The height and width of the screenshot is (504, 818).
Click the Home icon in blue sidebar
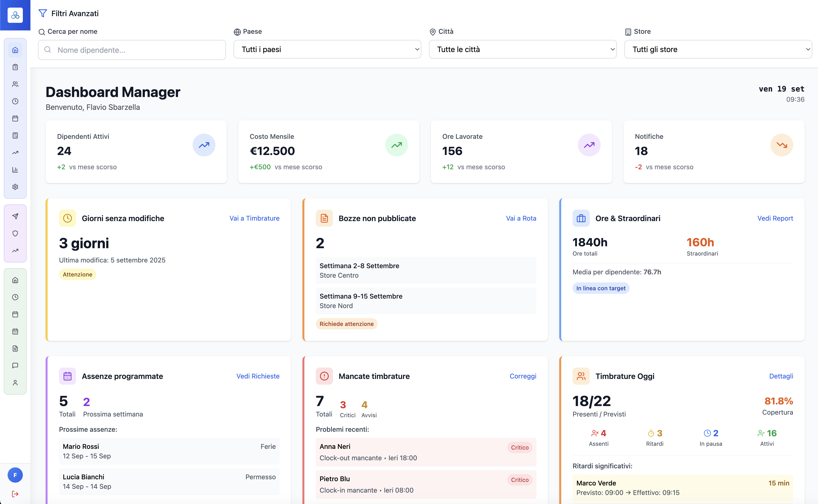[15, 50]
